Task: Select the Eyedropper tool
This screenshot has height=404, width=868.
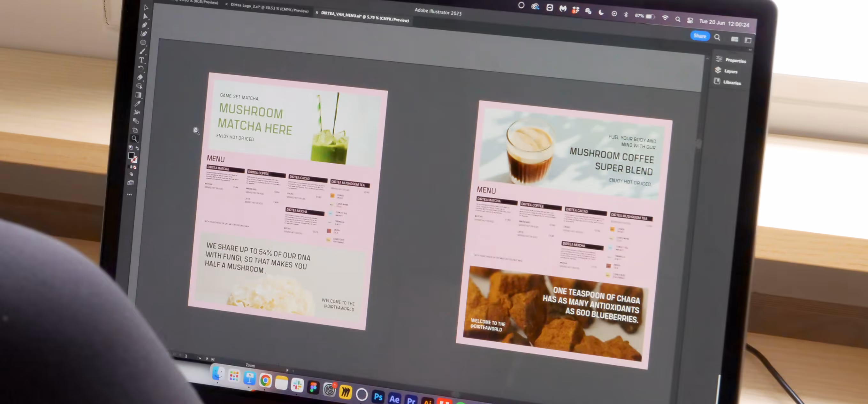Action: coord(137,104)
